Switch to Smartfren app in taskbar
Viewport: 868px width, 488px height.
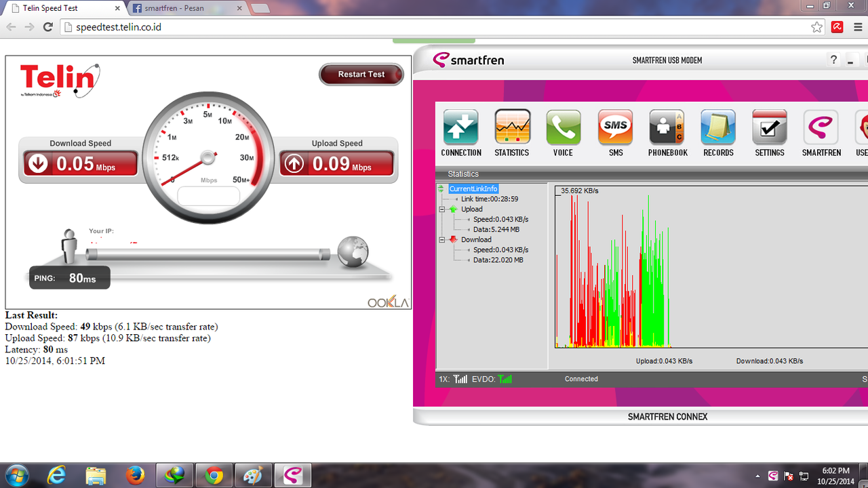click(x=293, y=476)
